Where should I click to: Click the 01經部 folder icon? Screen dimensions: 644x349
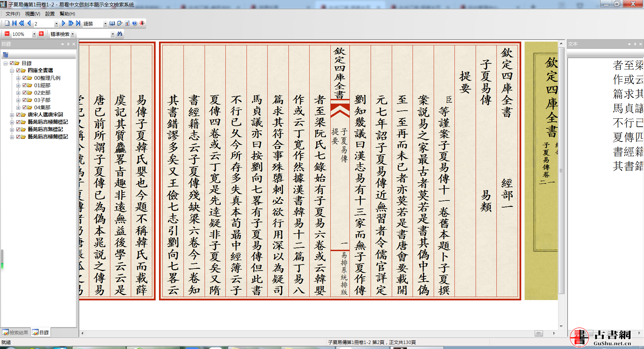point(30,85)
